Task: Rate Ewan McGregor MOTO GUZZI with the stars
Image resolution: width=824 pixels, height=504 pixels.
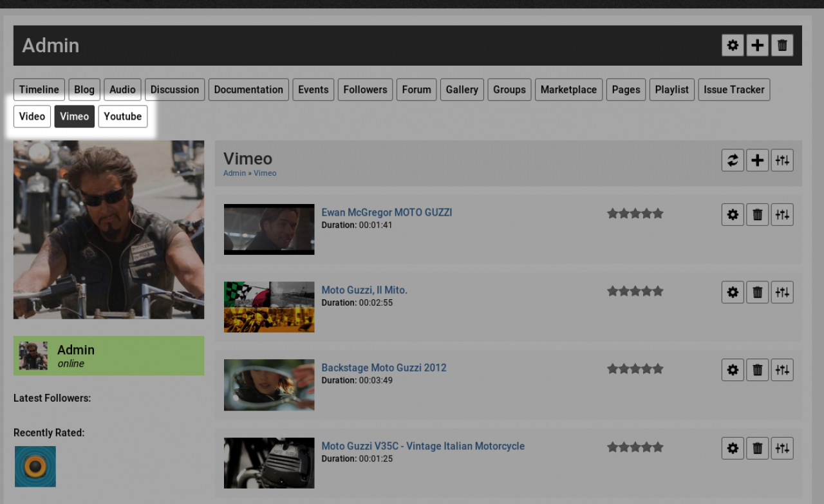Action: 635,213
